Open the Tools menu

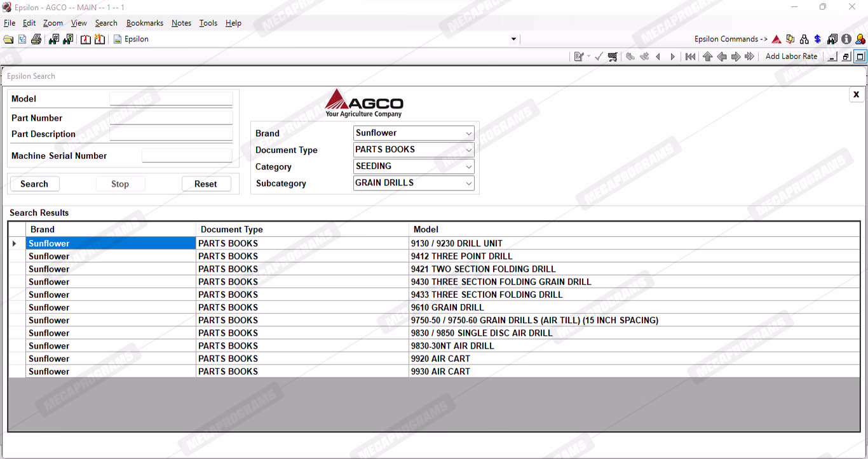pyautogui.click(x=208, y=23)
